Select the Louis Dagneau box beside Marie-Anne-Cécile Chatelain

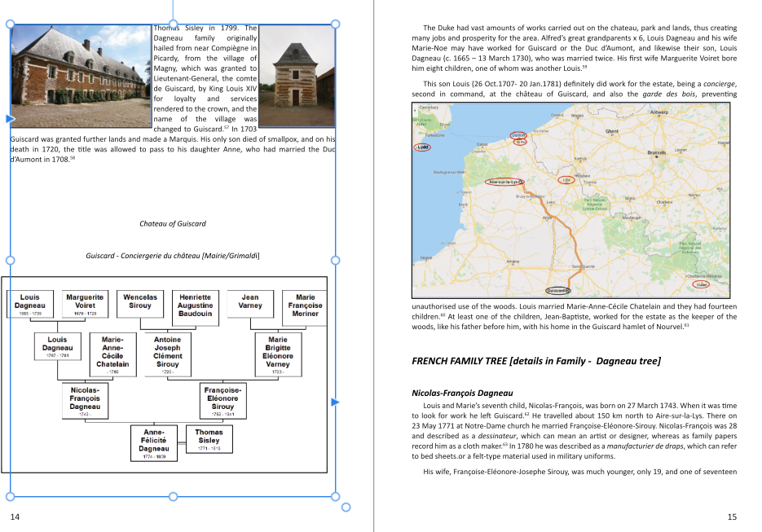click(57, 346)
